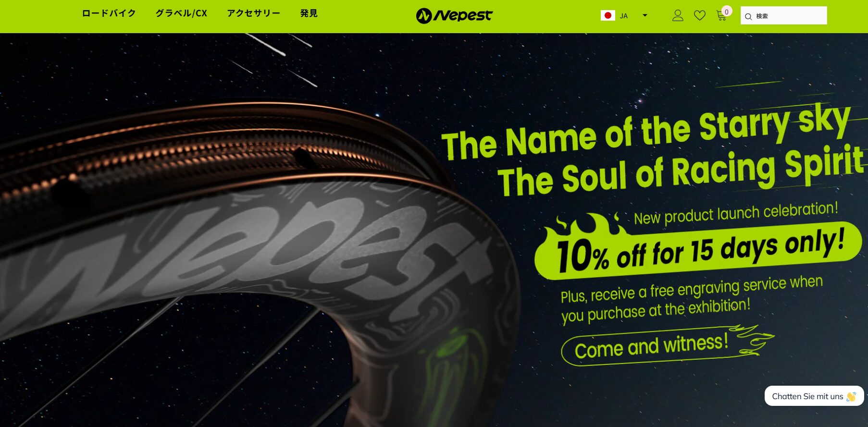This screenshot has width=868, height=427.
Task: Click the cart item count badge
Action: pyautogui.click(x=727, y=12)
